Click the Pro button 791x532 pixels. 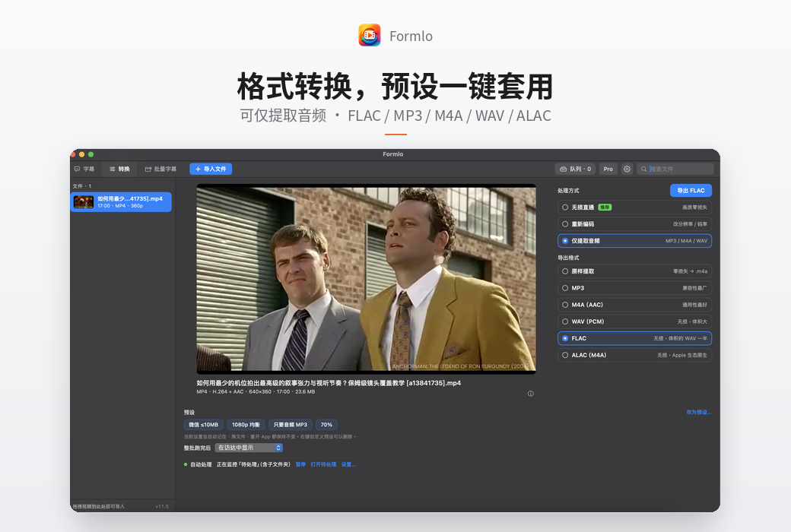click(608, 169)
